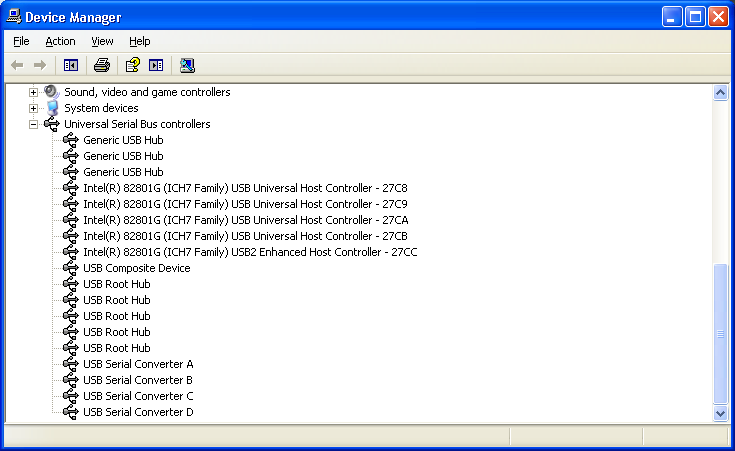Maximize the Device Manager window
This screenshot has height=451, width=735.
click(695, 17)
